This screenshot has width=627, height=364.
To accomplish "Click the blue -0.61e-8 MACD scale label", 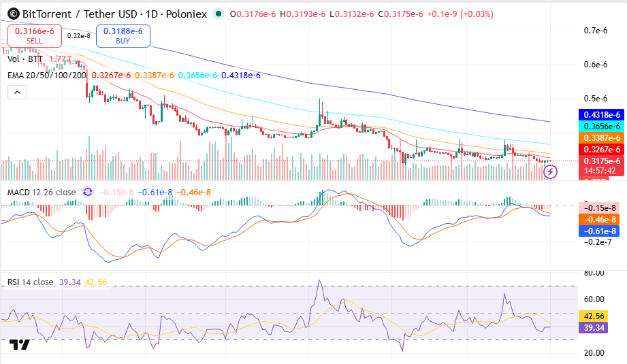I will 599,231.
